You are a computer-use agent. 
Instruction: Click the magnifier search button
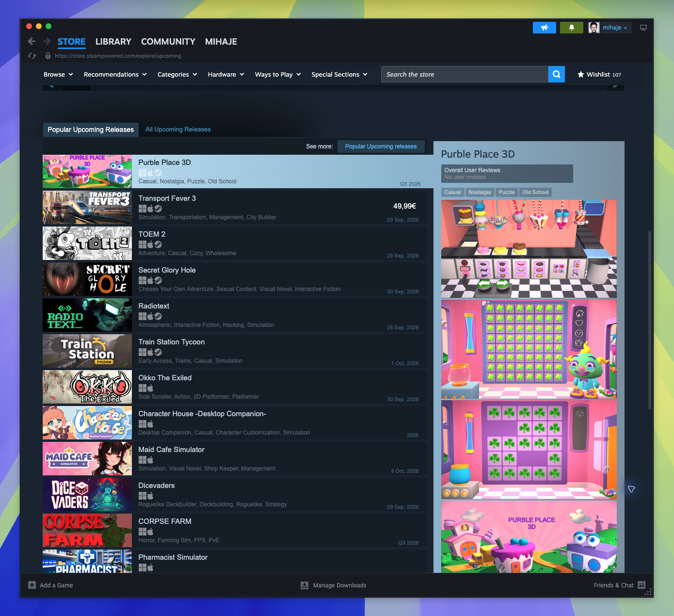[557, 74]
